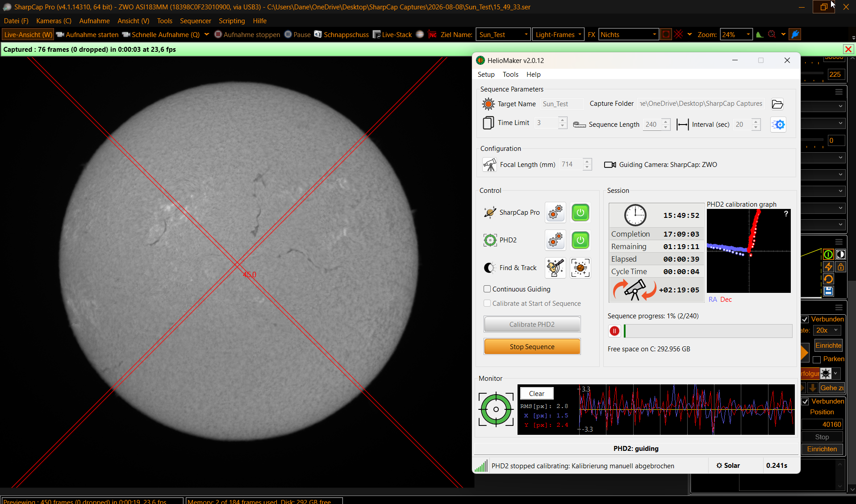Toggle red square selection area icon
This screenshot has width=856, height=504.
click(x=666, y=34)
